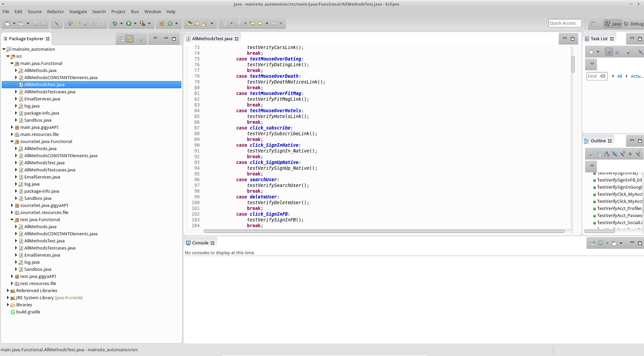Click the Quick Access search field
Image resolution: width=644 pixels, height=356 pixels.
564,23
